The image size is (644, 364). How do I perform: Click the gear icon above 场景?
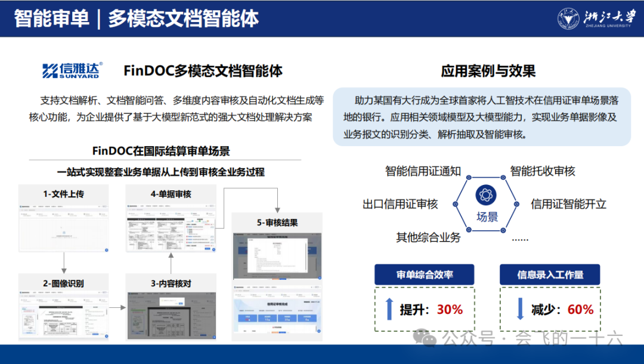(x=486, y=195)
